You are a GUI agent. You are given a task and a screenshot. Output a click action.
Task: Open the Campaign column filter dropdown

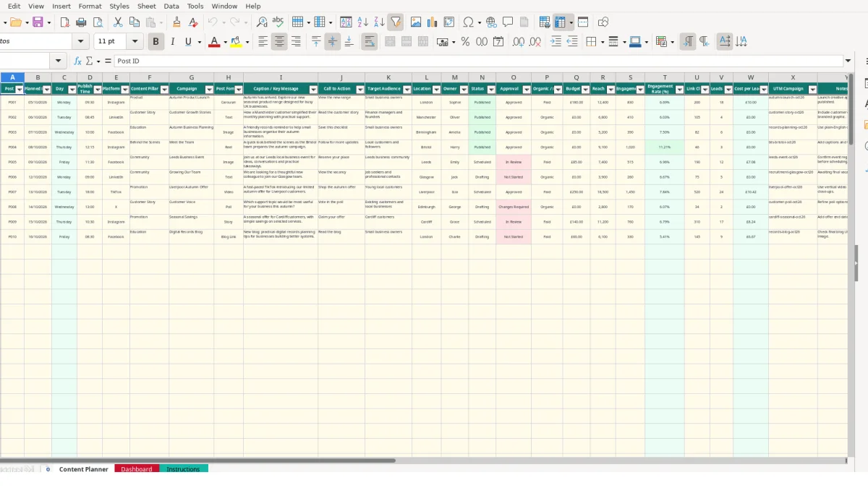[209, 90]
